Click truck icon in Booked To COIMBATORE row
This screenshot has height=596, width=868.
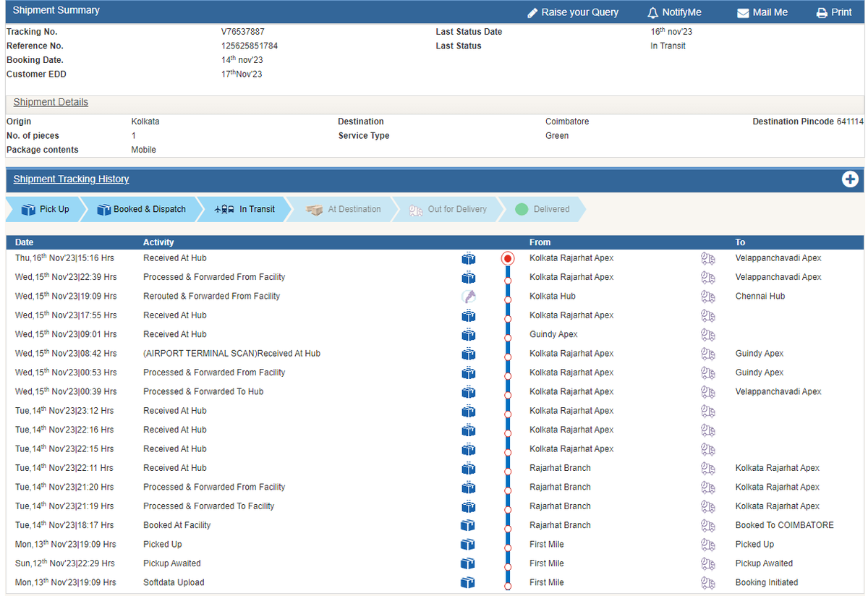point(708,525)
